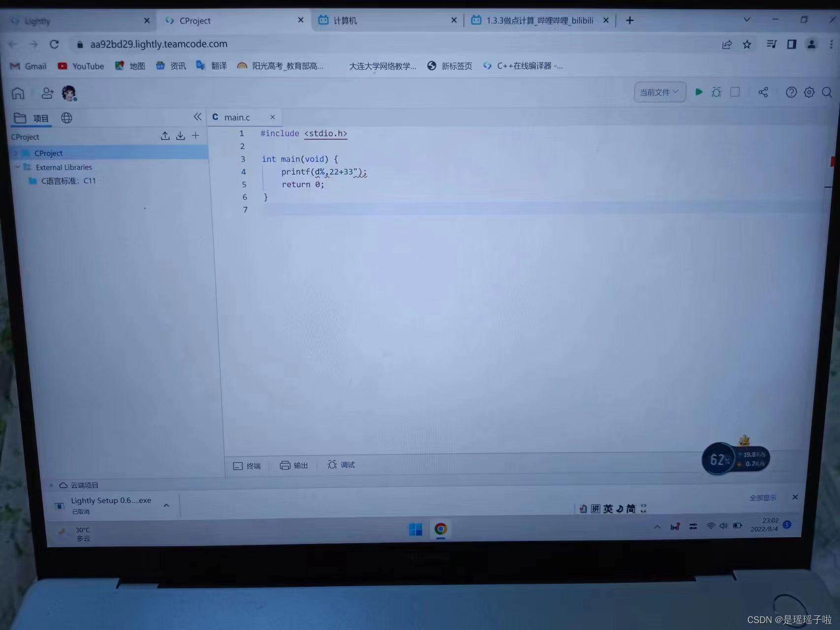
Task: Click the 云端项目 cloud project item
Action: coord(79,485)
